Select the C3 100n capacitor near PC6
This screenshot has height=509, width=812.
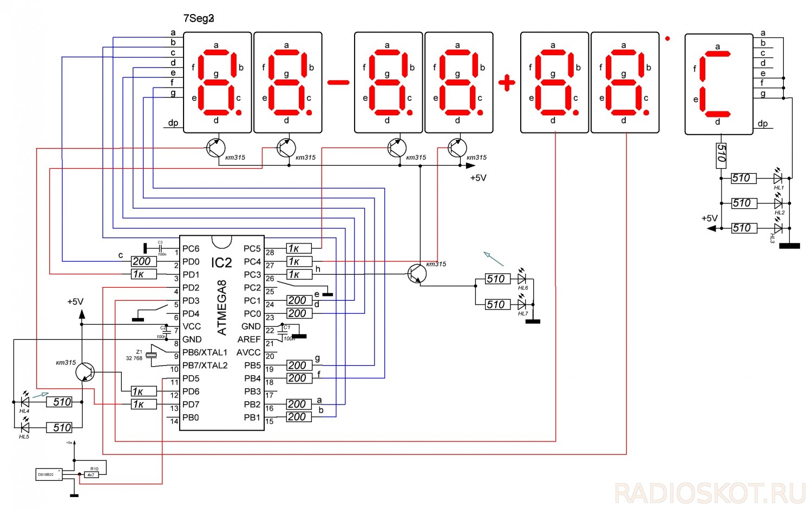pyautogui.click(x=160, y=248)
